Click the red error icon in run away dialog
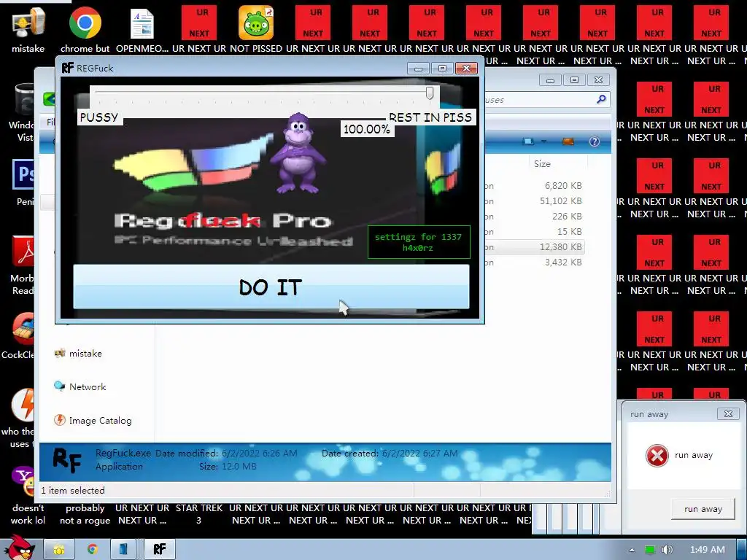The width and height of the screenshot is (747, 560). 657,455
